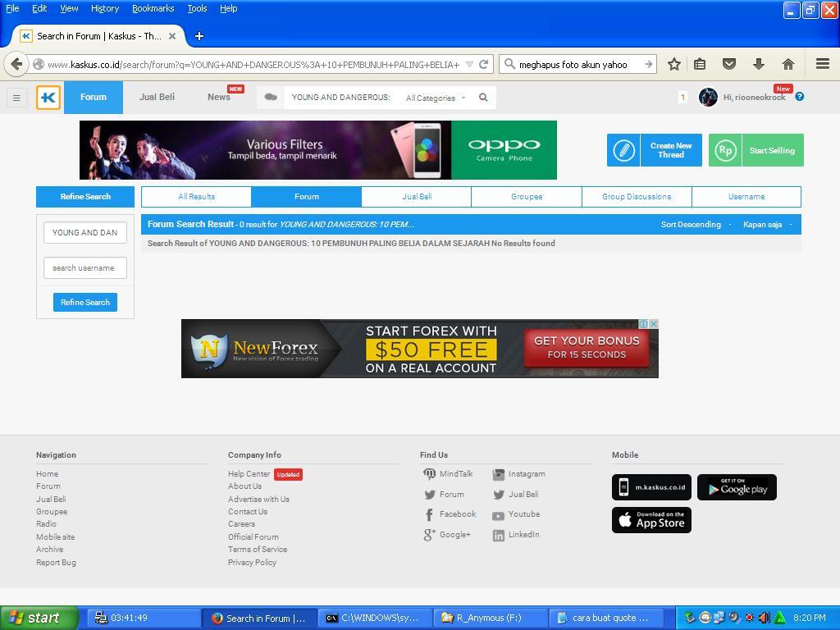Click the volume speaker icon in system tray
The height and width of the screenshot is (630, 840).
click(764, 618)
